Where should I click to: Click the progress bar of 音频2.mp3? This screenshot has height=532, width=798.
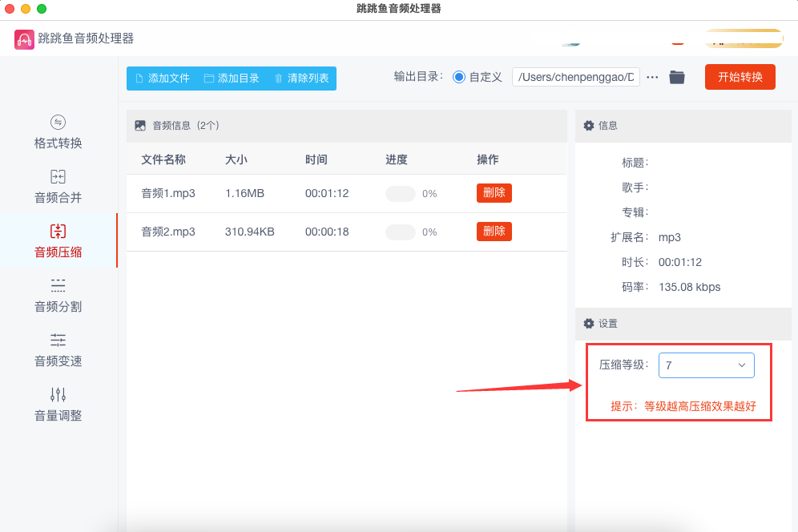coord(401,232)
